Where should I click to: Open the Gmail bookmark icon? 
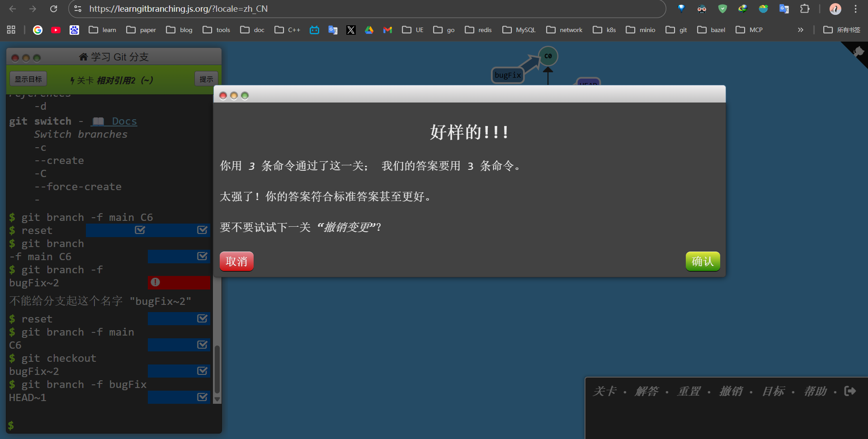387,30
